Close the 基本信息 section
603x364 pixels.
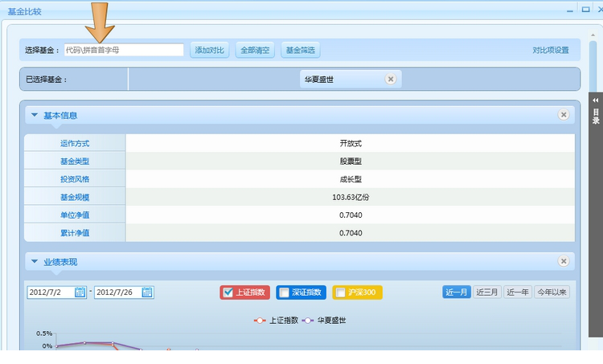(564, 115)
